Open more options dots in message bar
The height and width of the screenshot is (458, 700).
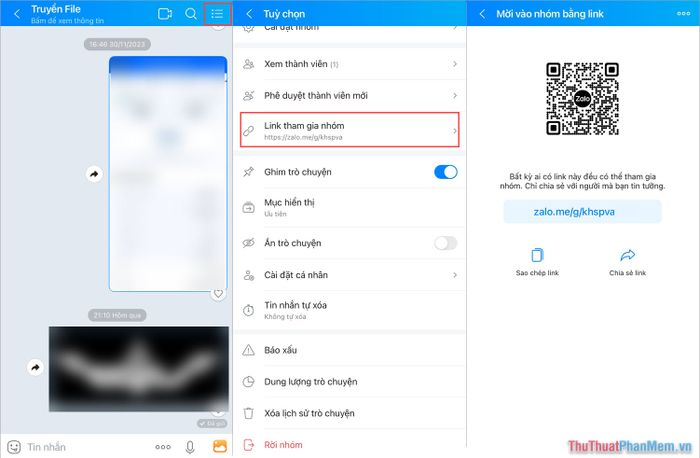163,446
